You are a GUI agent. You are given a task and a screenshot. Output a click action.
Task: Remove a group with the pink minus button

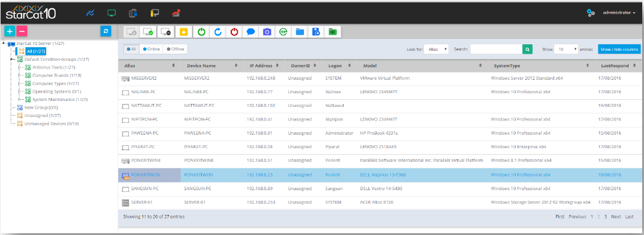22,31
